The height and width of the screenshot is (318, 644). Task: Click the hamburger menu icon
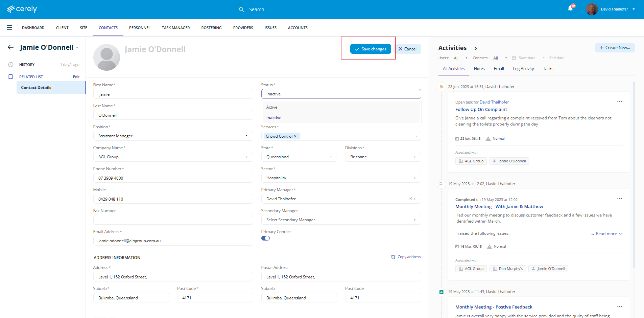(x=10, y=28)
